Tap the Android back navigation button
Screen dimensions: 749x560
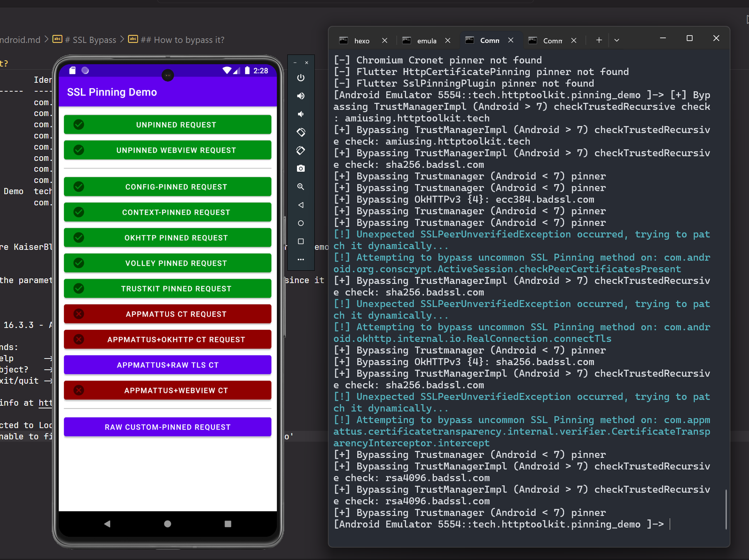click(107, 524)
